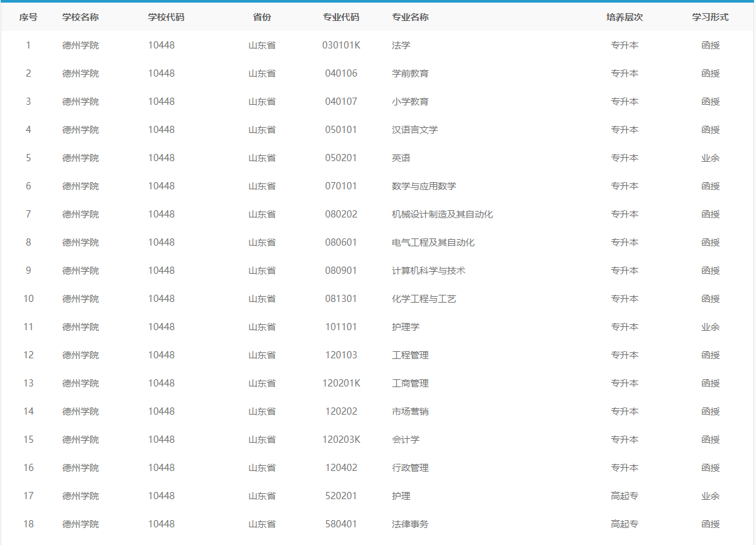Click the 学习形式 column header
756x545 pixels.
pyautogui.click(x=710, y=18)
